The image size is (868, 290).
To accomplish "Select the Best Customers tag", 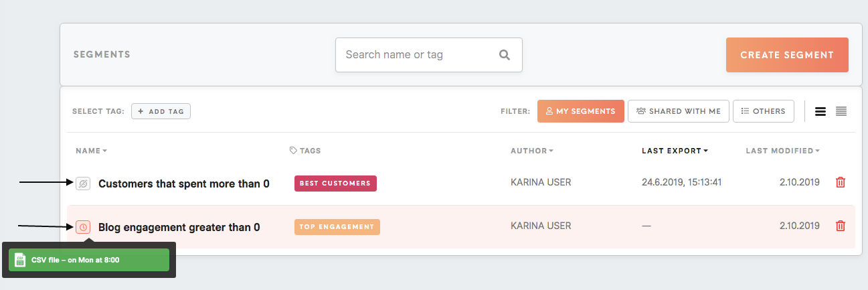I will click(x=335, y=183).
